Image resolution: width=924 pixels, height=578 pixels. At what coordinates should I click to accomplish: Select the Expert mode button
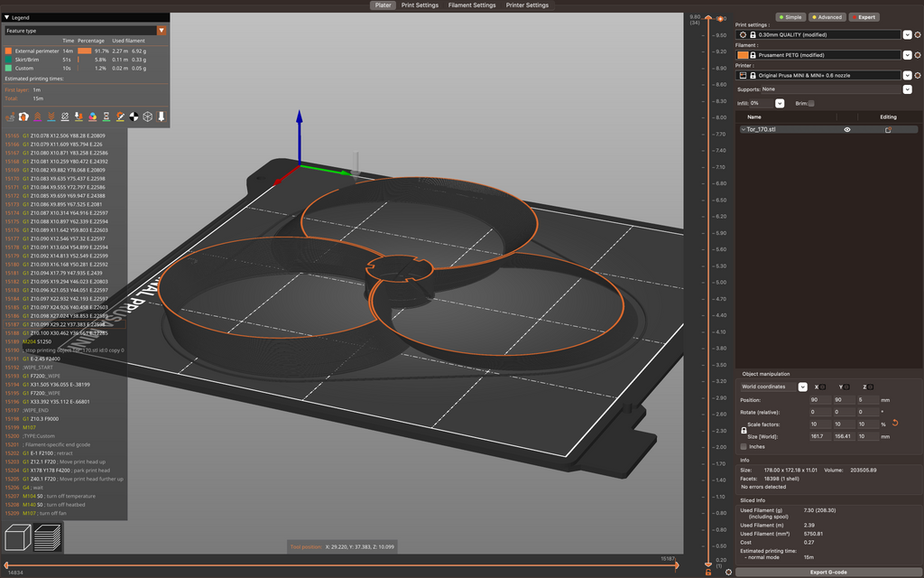pyautogui.click(x=864, y=17)
